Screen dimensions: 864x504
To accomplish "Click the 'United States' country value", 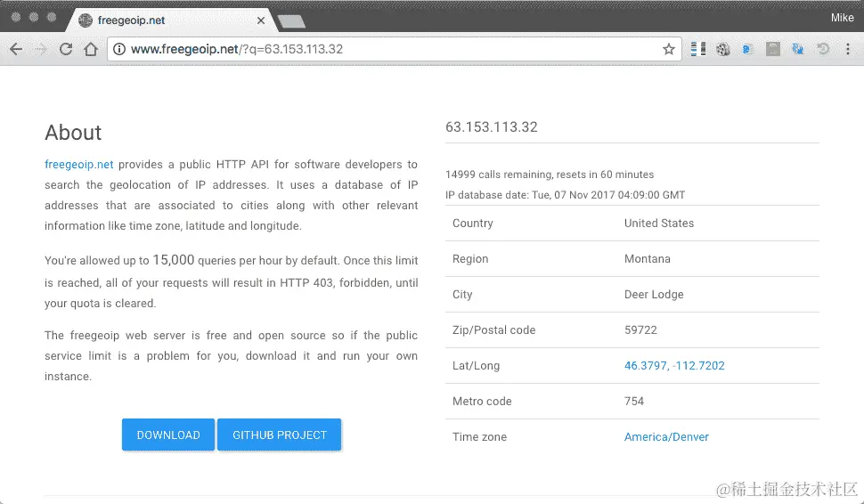I will [x=659, y=224].
